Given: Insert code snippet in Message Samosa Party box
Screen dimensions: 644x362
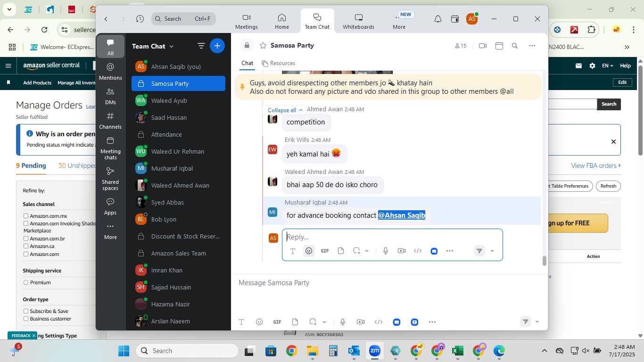Looking at the screenshot, I should pyautogui.click(x=379, y=322).
